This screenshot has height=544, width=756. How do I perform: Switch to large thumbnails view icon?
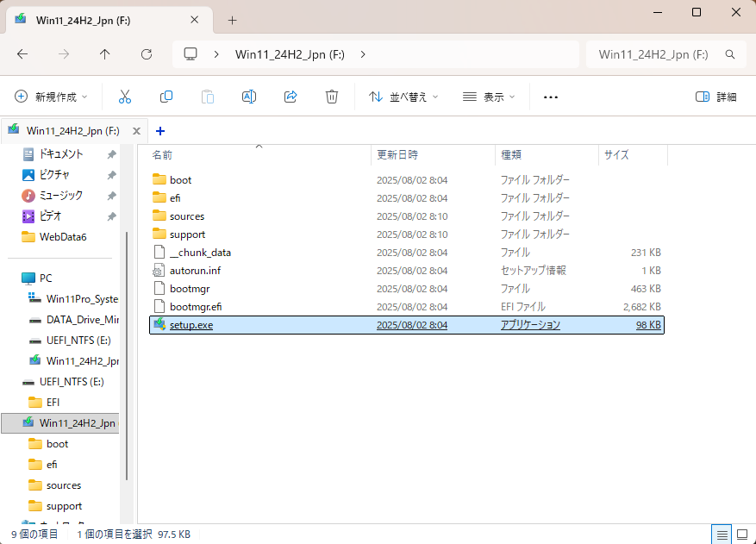(x=742, y=535)
